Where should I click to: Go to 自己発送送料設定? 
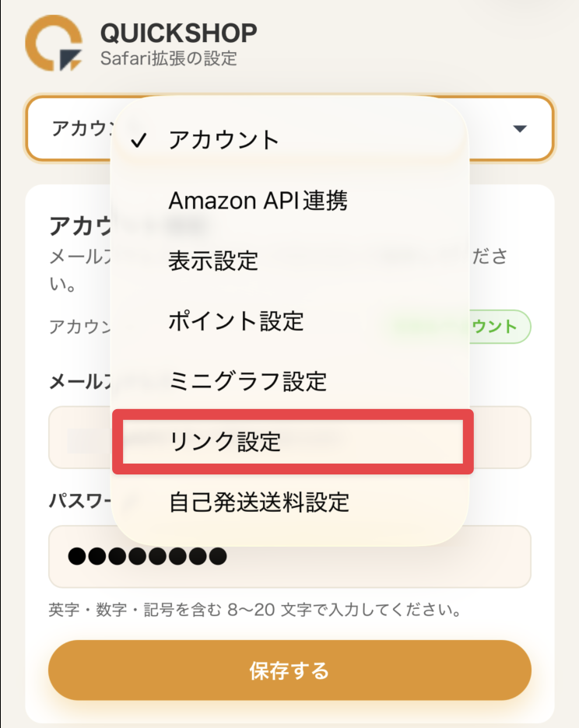pos(258,502)
